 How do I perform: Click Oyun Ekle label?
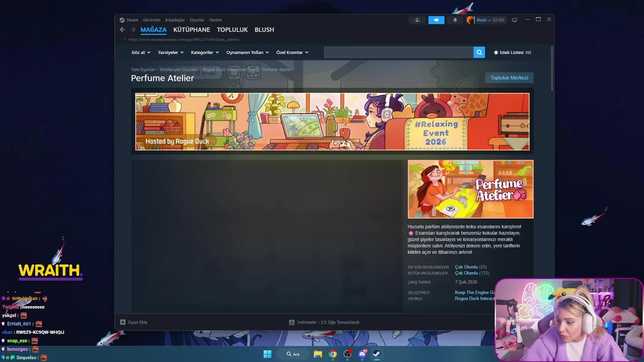click(137, 322)
